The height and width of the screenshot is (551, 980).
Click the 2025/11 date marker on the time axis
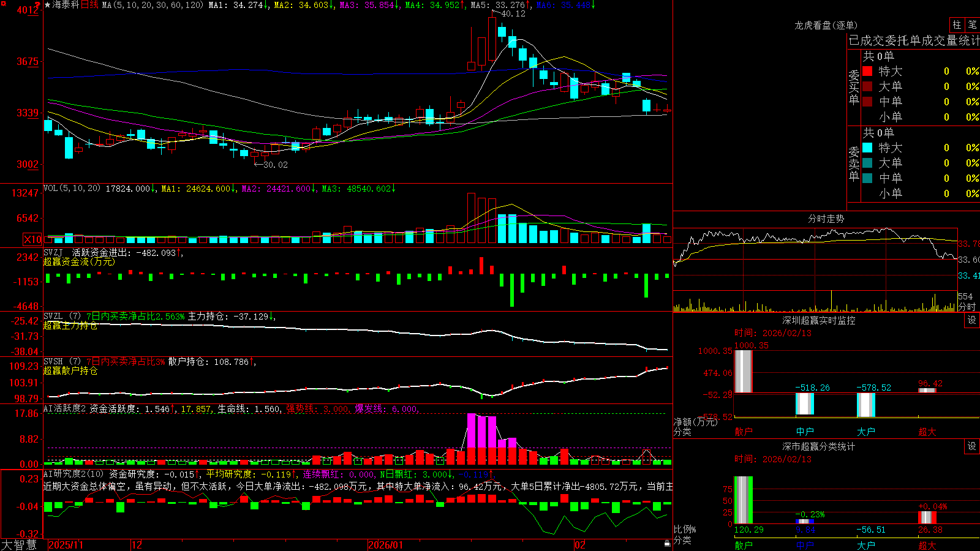tap(66, 545)
